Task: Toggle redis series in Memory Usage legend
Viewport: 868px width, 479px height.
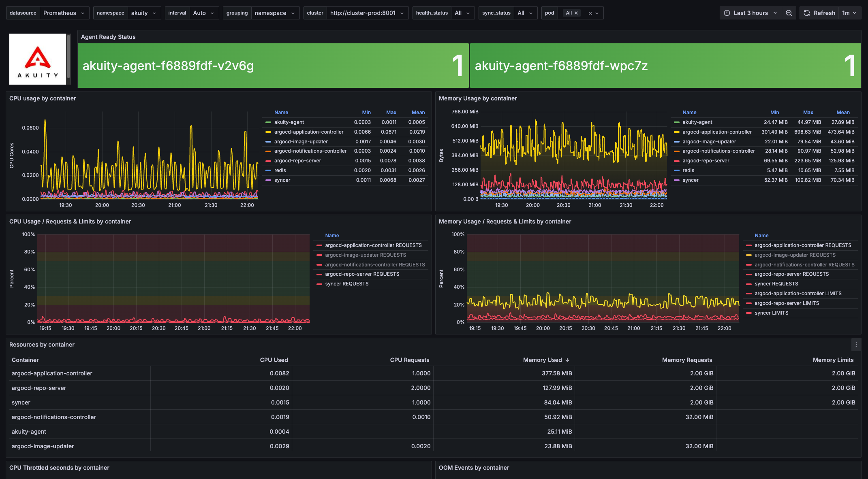Action: coord(688,170)
